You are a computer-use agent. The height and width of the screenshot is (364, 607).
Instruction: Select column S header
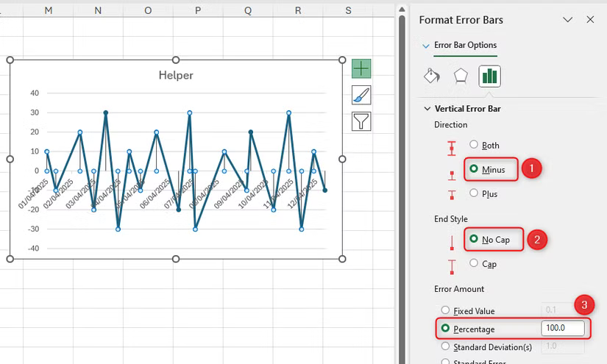pos(348,10)
